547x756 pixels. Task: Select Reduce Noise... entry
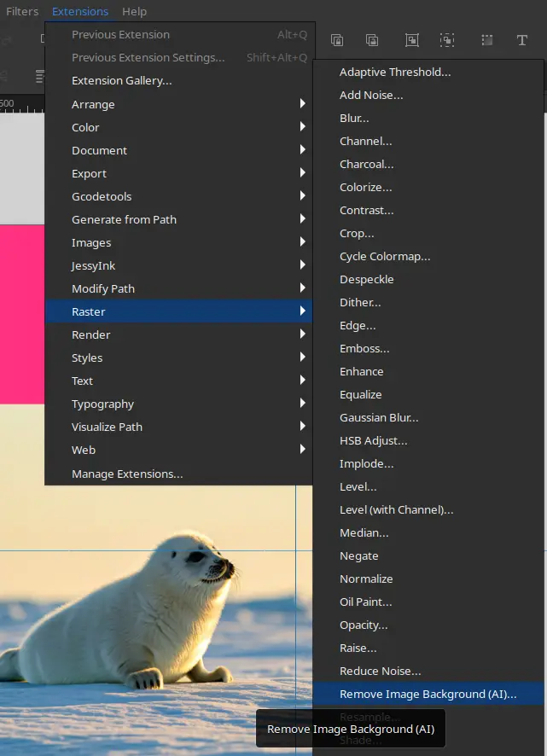click(x=428, y=672)
